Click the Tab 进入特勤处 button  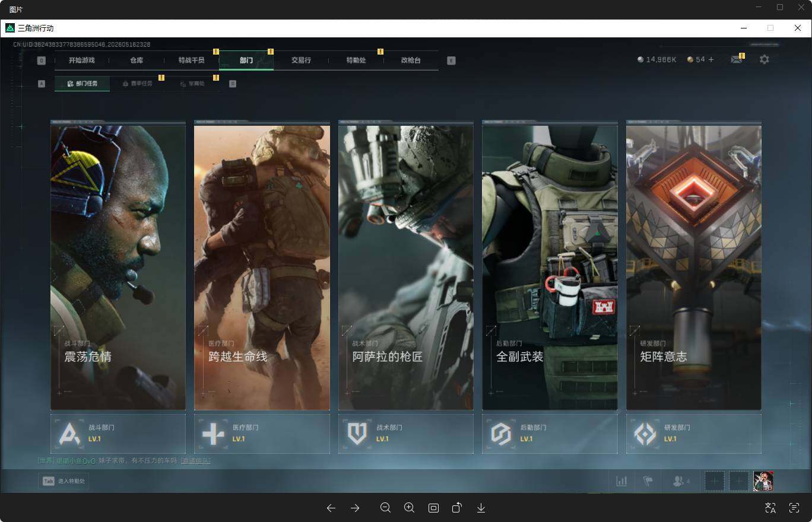point(64,481)
